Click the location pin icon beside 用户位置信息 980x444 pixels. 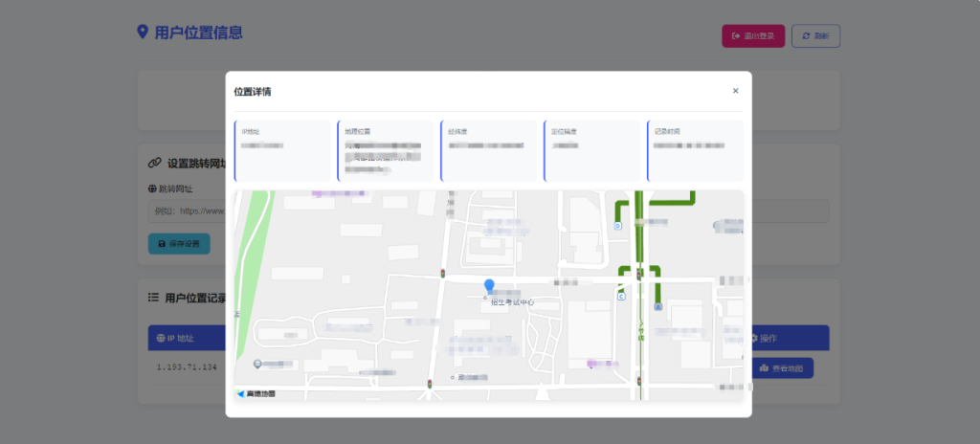coord(144,33)
